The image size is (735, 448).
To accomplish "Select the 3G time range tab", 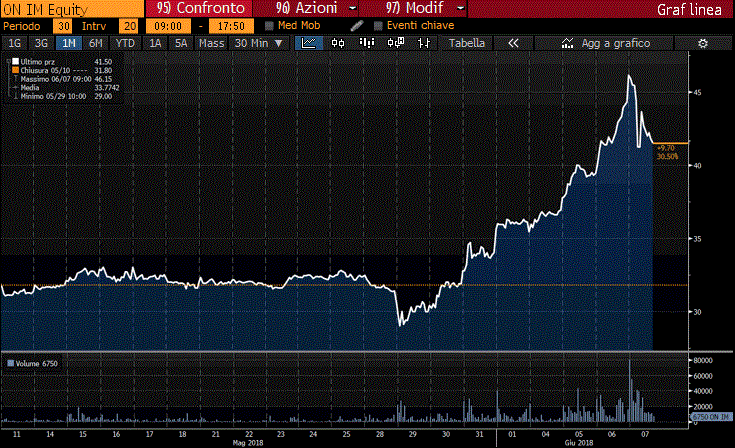I will pyautogui.click(x=41, y=43).
